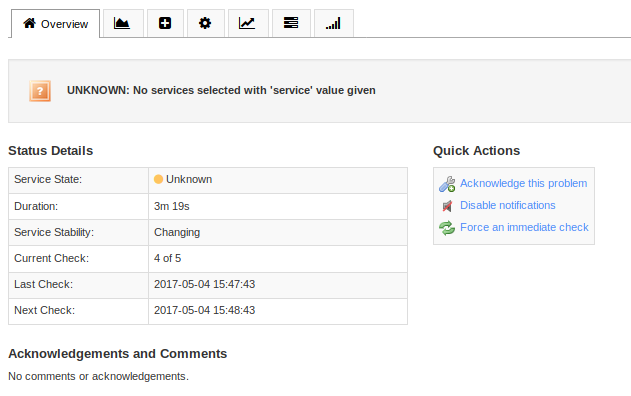Screen dimensions: 631x396
Task: Open the gear configure tab
Action: pos(205,23)
